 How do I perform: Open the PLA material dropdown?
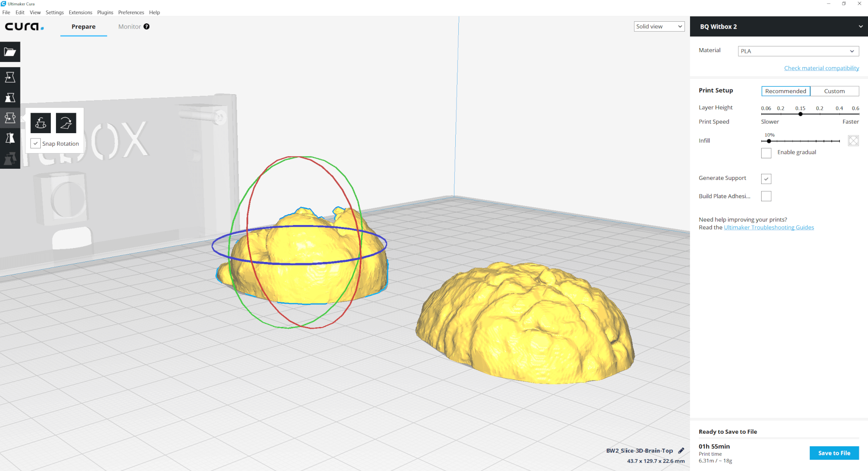click(798, 51)
